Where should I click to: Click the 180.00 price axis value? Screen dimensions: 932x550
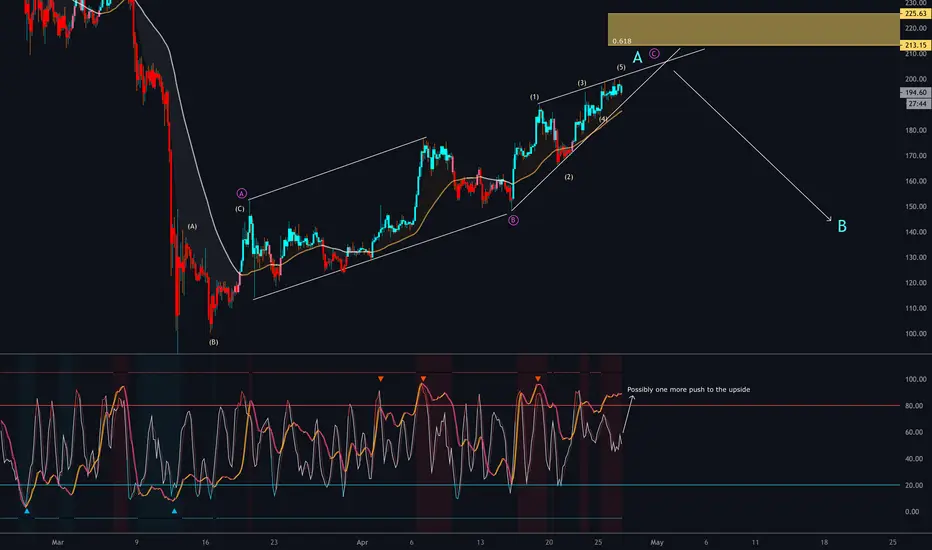tap(915, 130)
